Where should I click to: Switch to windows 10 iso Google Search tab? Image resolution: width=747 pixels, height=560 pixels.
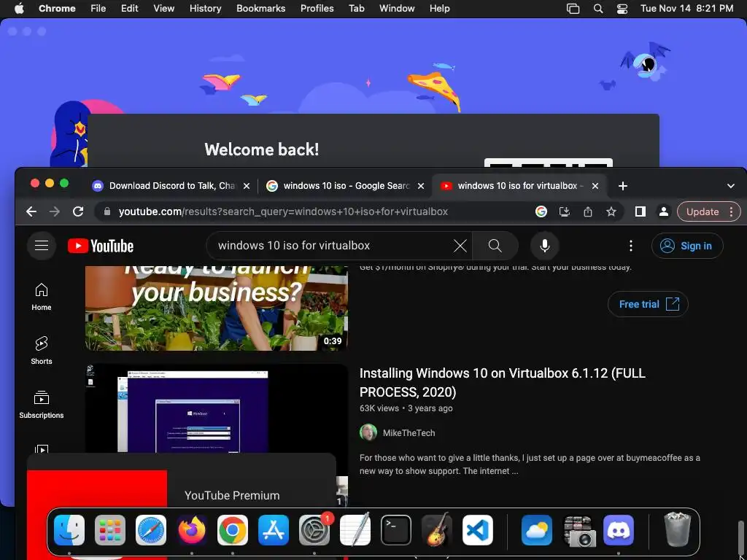tap(338, 186)
